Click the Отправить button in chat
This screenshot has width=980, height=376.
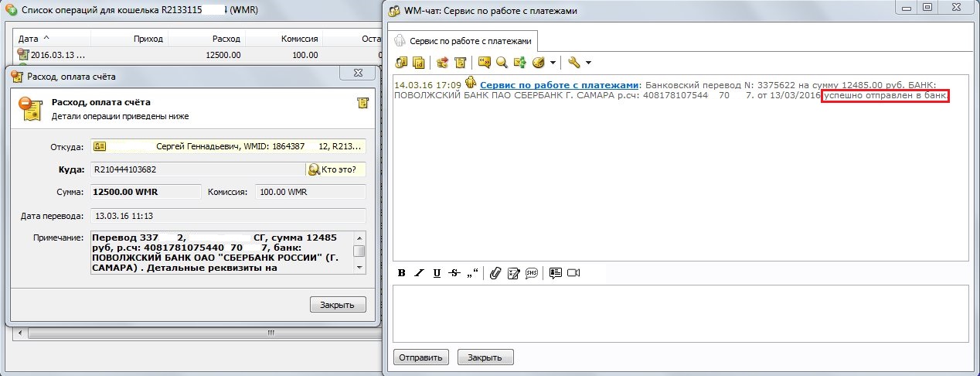(x=421, y=357)
